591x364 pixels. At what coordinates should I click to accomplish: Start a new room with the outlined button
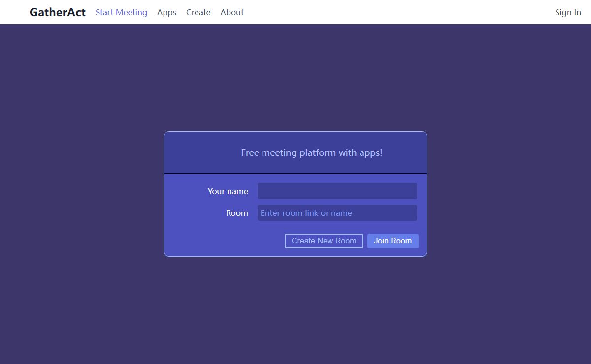point(324,241)
